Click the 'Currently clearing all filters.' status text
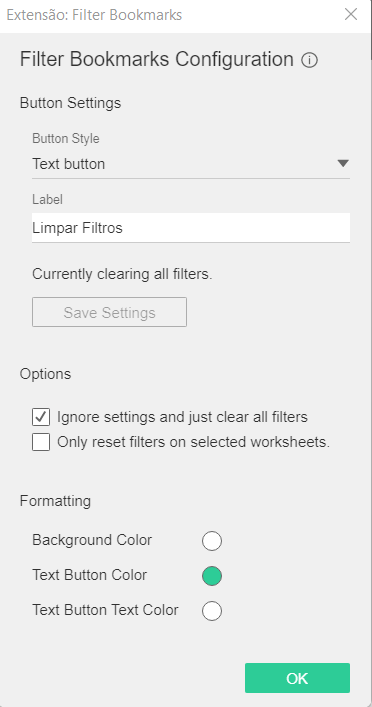 (122, 274)
